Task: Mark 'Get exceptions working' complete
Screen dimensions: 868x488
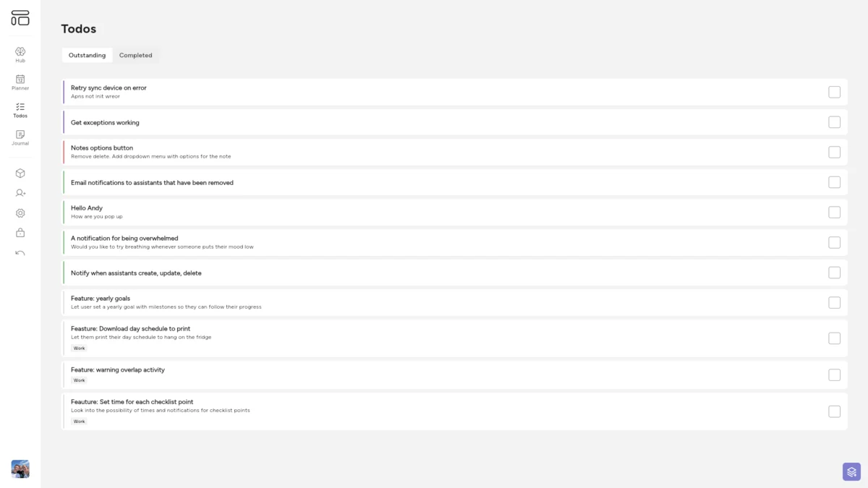Action: coord(834,121)
